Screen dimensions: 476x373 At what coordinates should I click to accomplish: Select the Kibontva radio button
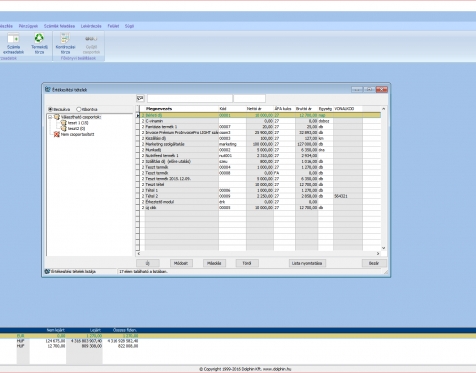(79, 109)
